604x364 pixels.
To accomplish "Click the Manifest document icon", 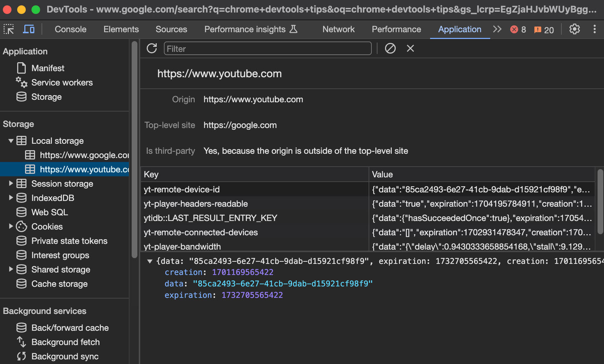I will [x=21, y=68].
